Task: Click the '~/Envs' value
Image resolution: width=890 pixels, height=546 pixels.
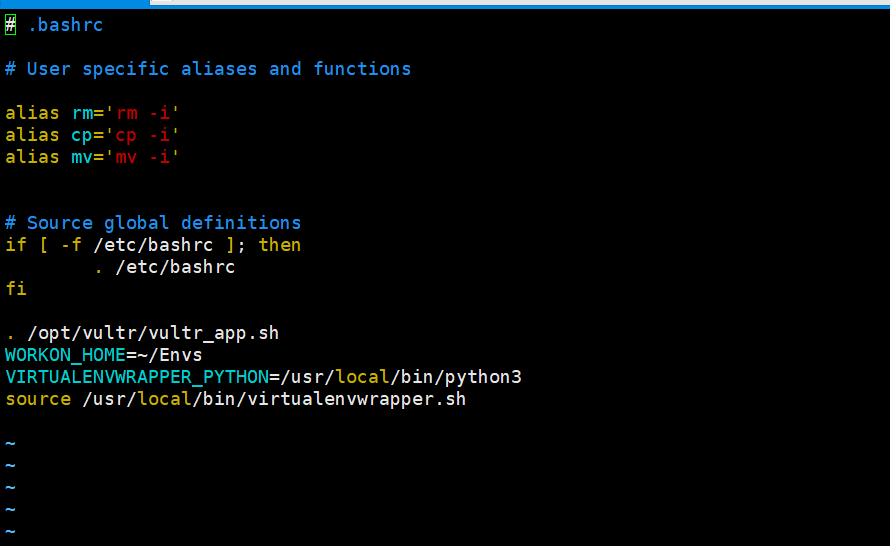Action: (170, 355)
